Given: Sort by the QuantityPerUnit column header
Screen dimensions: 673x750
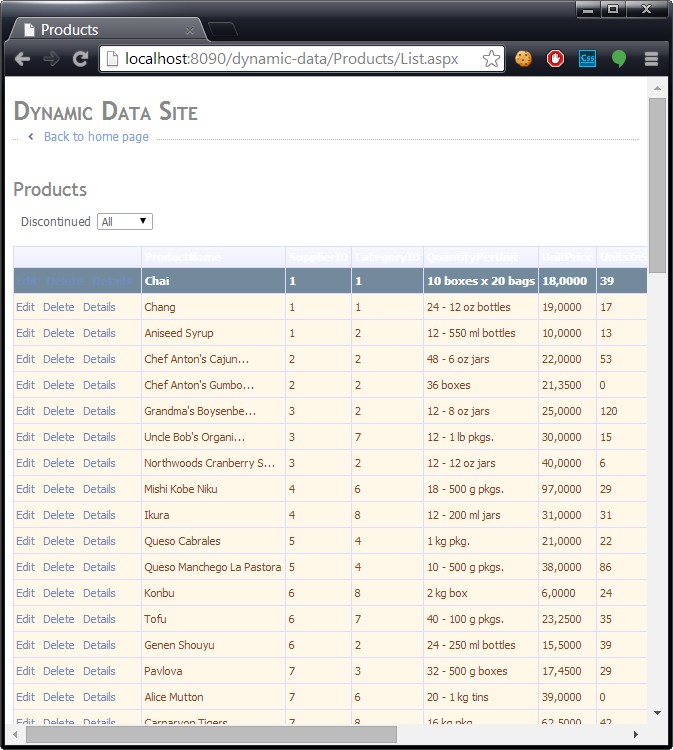Looking at the screenshot, I should (x=472, y=257).
